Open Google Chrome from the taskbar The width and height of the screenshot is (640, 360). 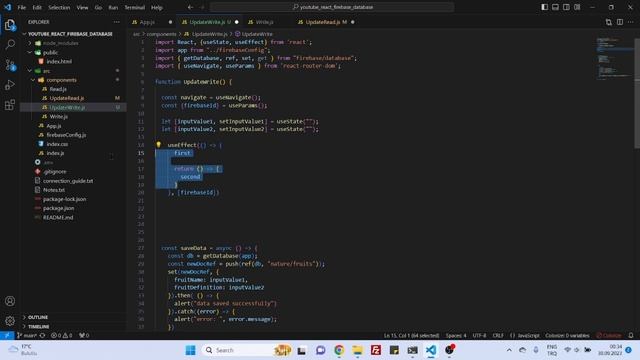[339, 350]
